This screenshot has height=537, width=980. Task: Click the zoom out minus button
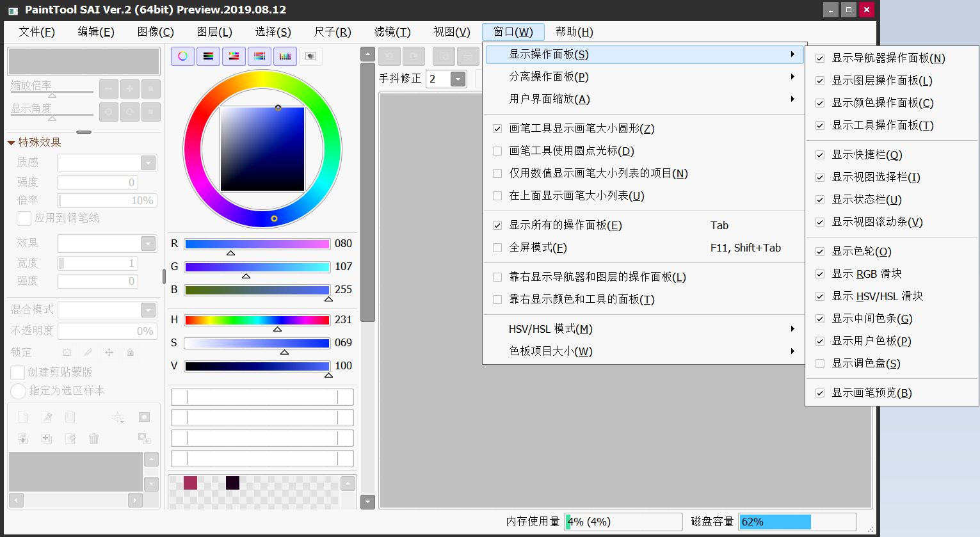108,89
